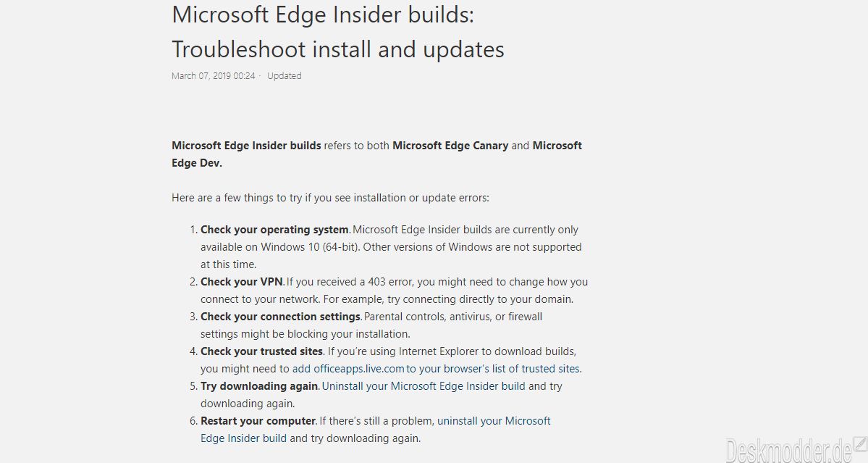Viewport: 868px width, 463px height.
Task: Click the bold 'Edge Dev.' text in the intro
Action: 196,163
